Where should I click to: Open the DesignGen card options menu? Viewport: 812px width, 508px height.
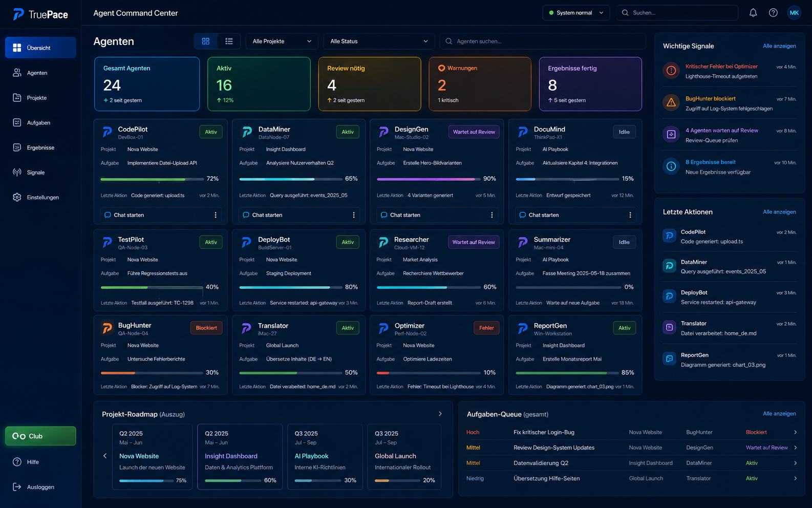click(x=492, y=215)
